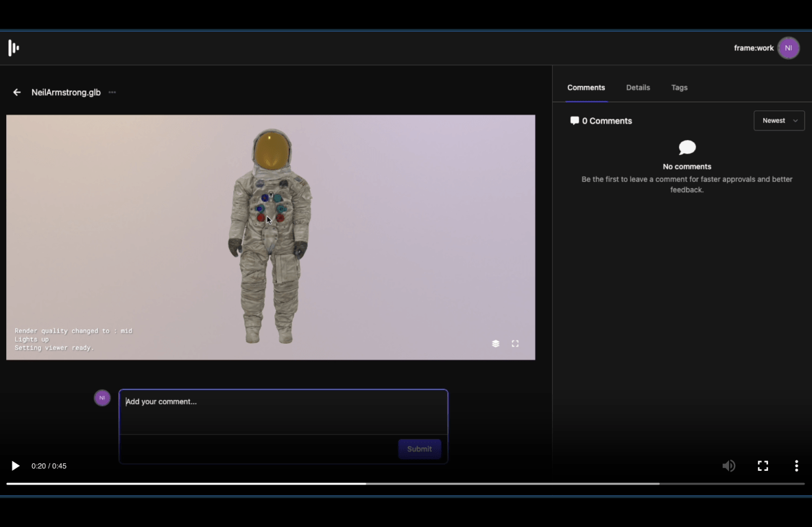Image resolution: width=812 pixels, height=527 pixels.
Task: Go back using the left arrow
Action: click(x=17, y=93)
